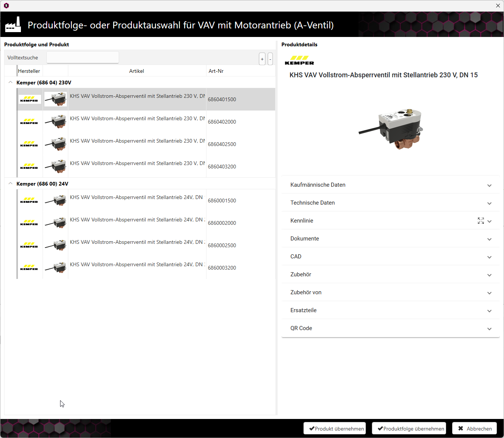Image resolution: width=504 pixels, height=438 pixels.
Task: Collapse the Kemper (686 00) 24V group
Action: pos(10,184)
